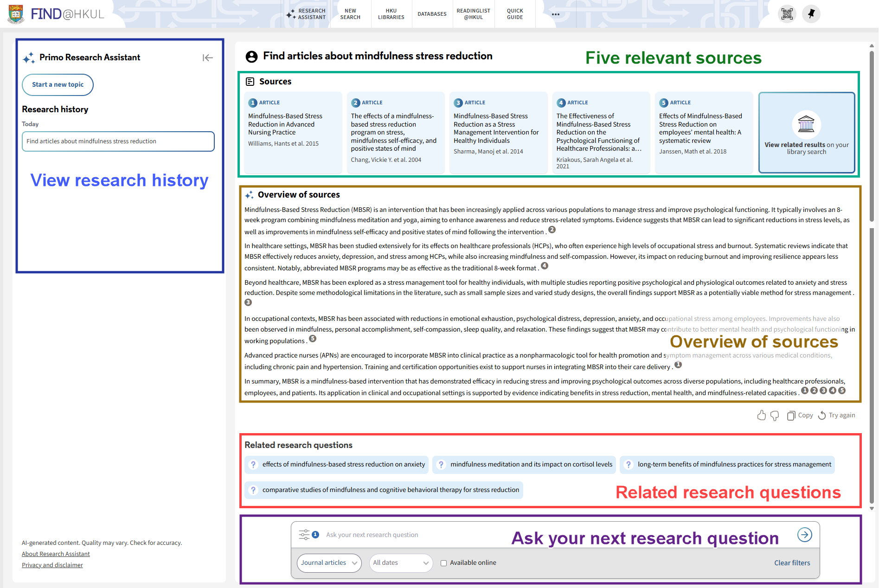Open source 4 by Kriakous, Sarah Angela et al.
The width and height of the screenshot is (879, 588).
click(601, 133)
